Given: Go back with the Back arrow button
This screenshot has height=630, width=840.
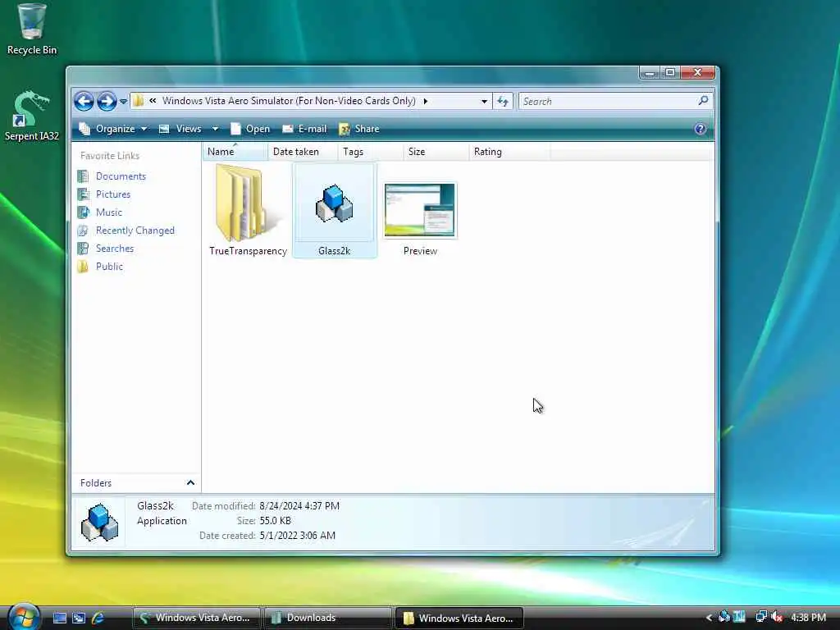Looking at the screenshot, I should click(x=84, y=101).
